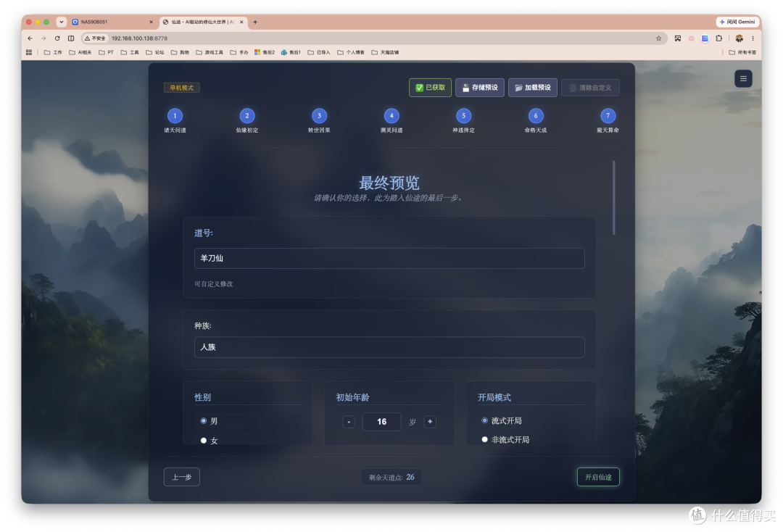The height and width of the screenshot is (532, 783).
Task: Close the 仙途 tab
Action: [241, 22]
